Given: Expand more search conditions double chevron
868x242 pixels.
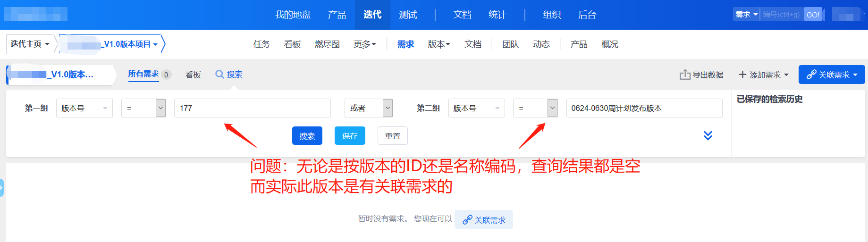Looking at the screenshot, I should (x=708, y=135).
